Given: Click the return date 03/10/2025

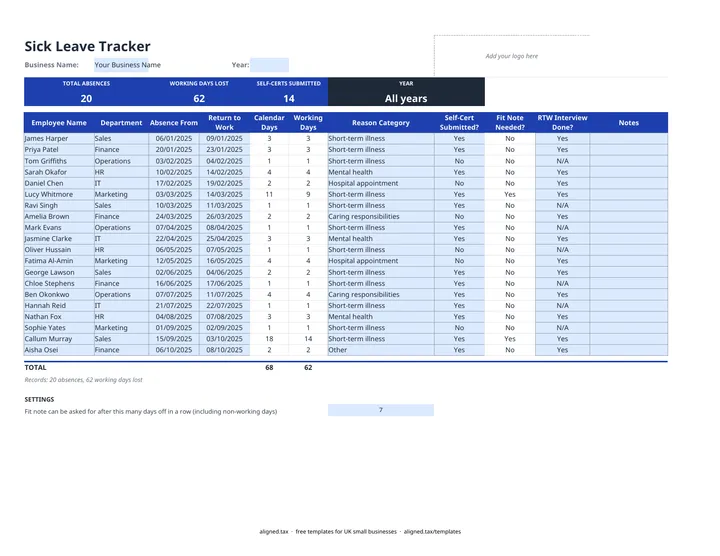Looking at the screenshot, I should pos(225,339).
